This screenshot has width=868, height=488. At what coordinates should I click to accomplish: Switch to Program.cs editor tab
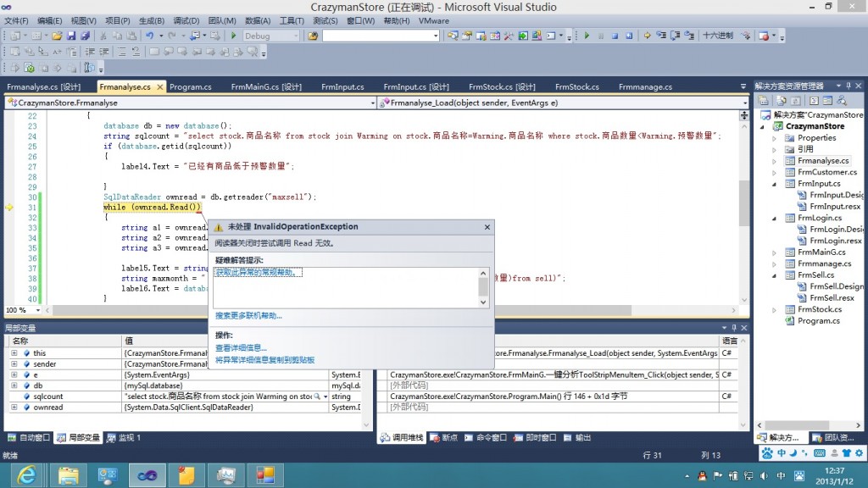(x=191, y=87)
